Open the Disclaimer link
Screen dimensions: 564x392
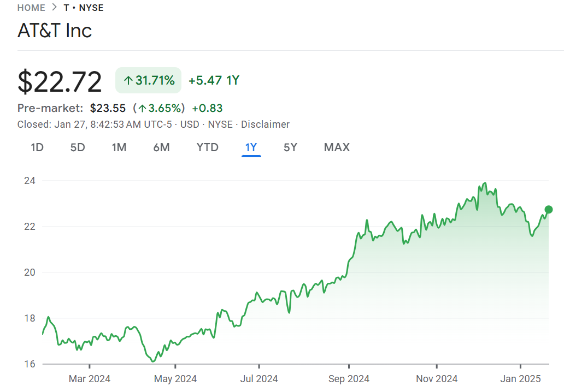click(x=265, y=124)
